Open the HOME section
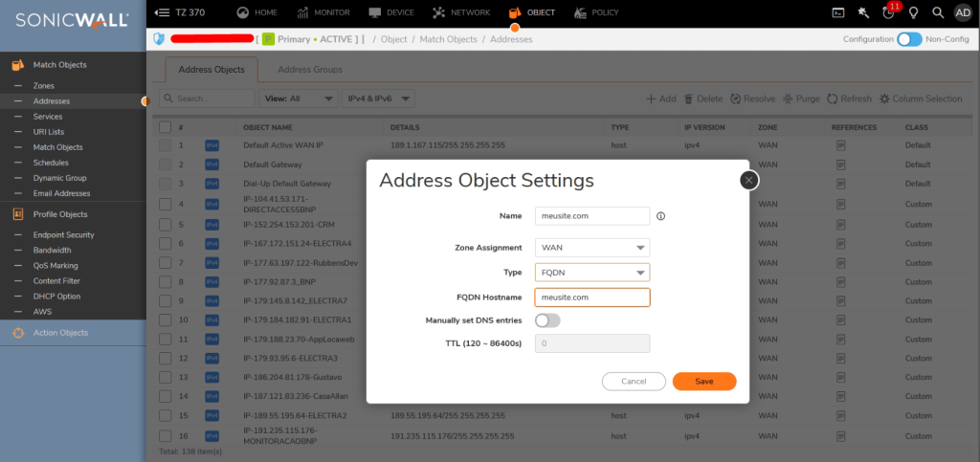The image size is (980, 462). coord(256,12)
